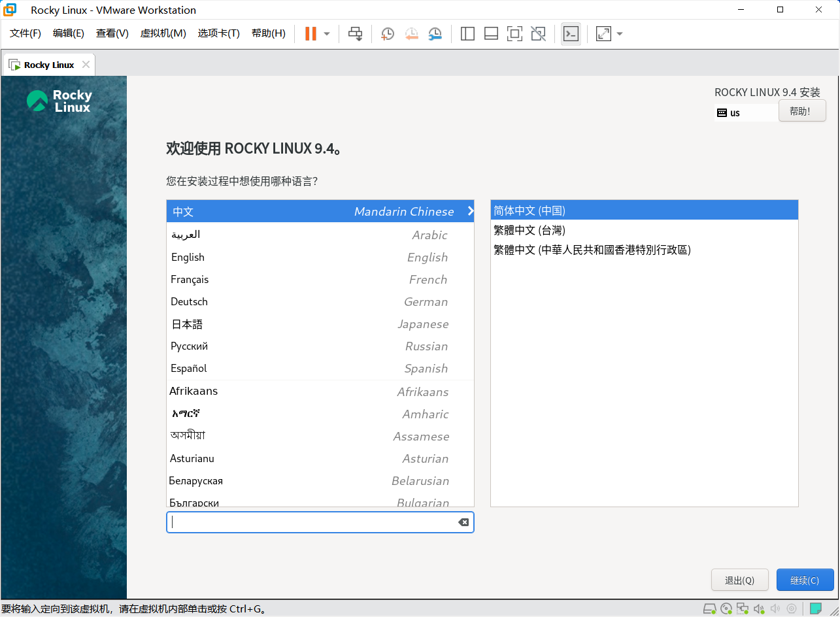
Task: Click the hard disk status icon
Action: (x=710, y=609)
